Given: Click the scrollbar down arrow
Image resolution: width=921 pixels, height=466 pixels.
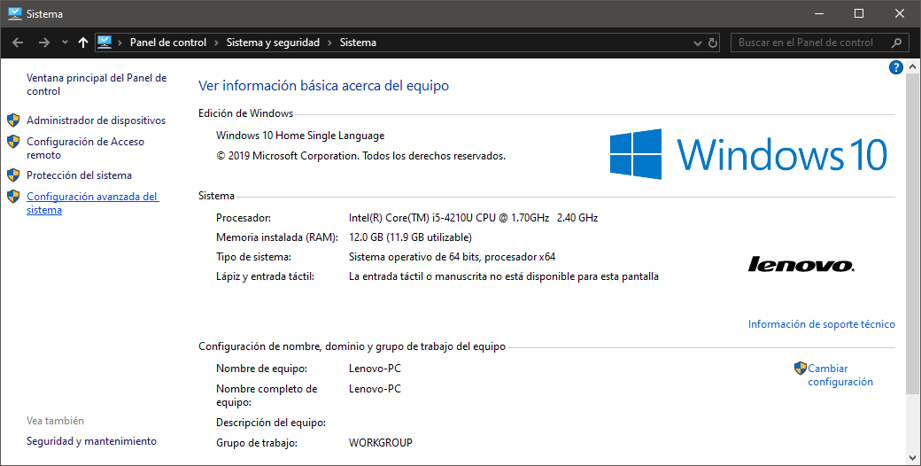Looking at the screenshot, I should [x=912, y=458].
